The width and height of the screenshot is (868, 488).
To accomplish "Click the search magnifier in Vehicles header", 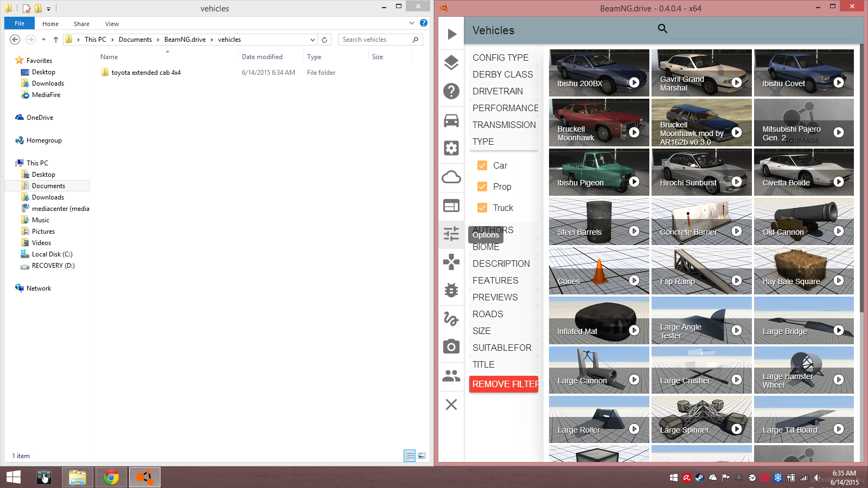I will pyautogui.click(x=662, y=29).
